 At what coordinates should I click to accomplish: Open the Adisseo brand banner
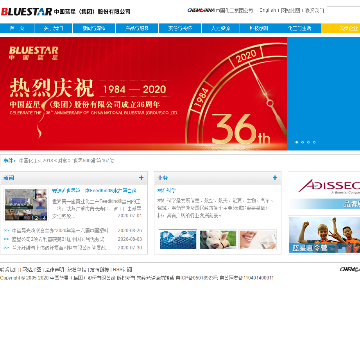tap(325, 191)
